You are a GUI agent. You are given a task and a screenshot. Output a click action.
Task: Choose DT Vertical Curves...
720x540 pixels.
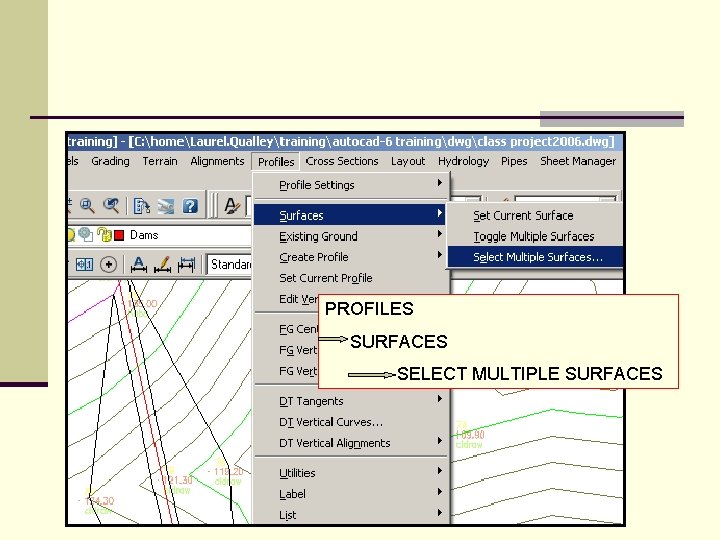[350, 422]
